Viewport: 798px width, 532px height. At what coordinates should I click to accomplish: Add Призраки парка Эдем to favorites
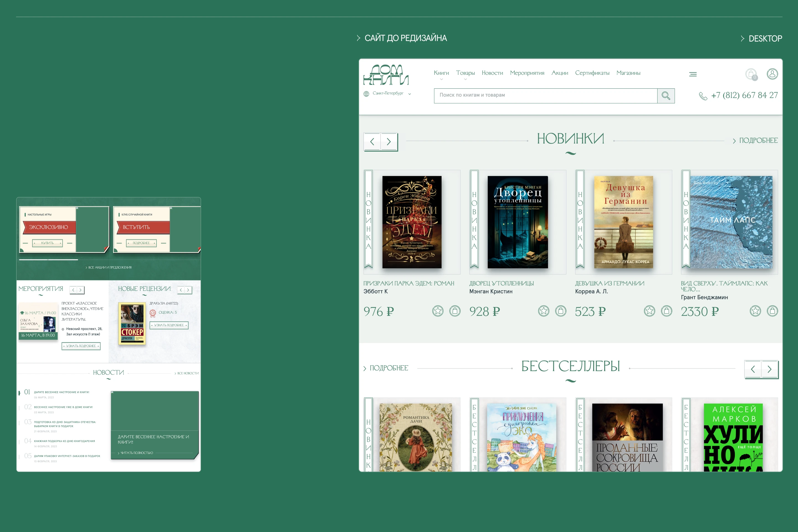tap(438, 311)
